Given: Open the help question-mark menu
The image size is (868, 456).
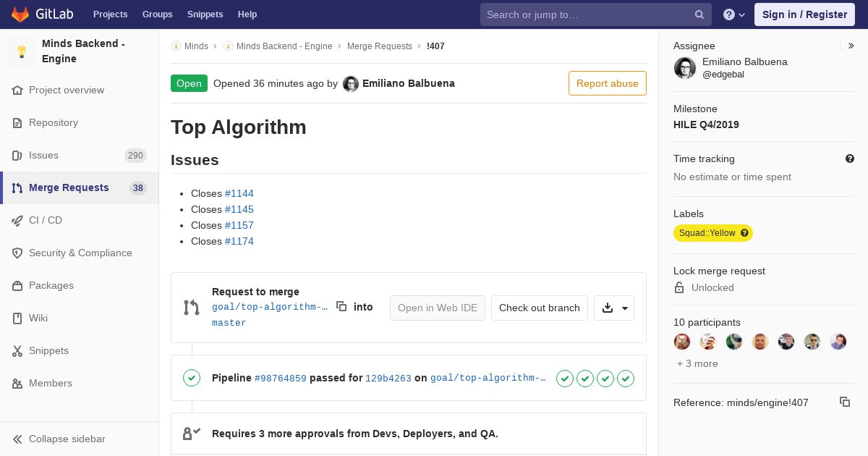Looking at the screenshot, I should 734,14.
